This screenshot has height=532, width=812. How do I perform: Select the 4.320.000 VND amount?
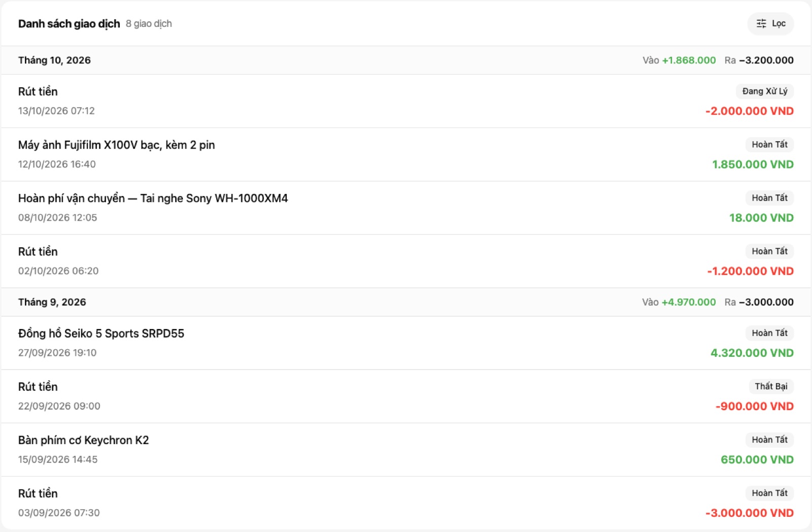pyautogui.click(x=752, y=353)
